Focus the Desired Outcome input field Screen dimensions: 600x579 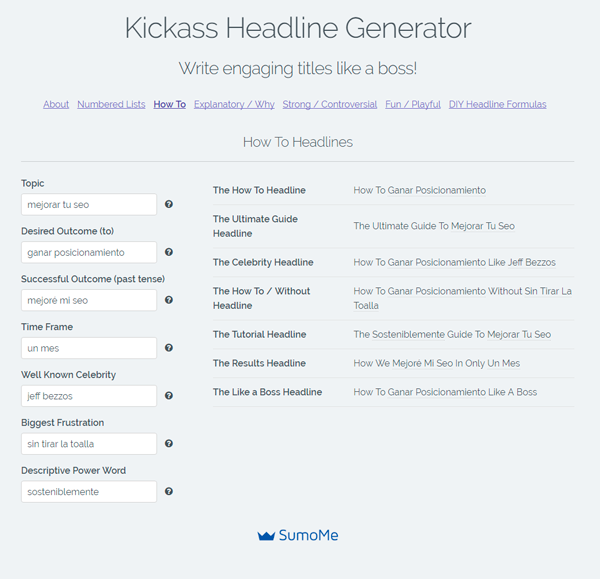point(89,252)
